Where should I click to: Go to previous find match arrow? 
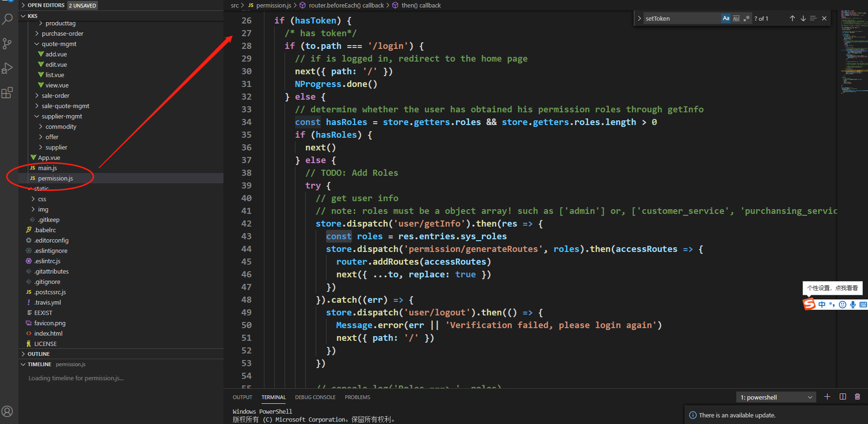coord(792,18)
